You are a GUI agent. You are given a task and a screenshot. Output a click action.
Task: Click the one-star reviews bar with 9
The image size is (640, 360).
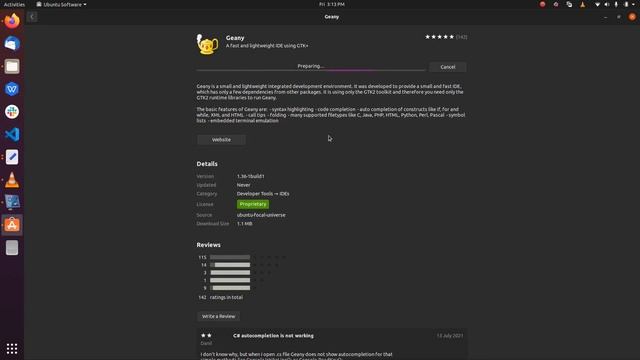click(x=230, y=288)
